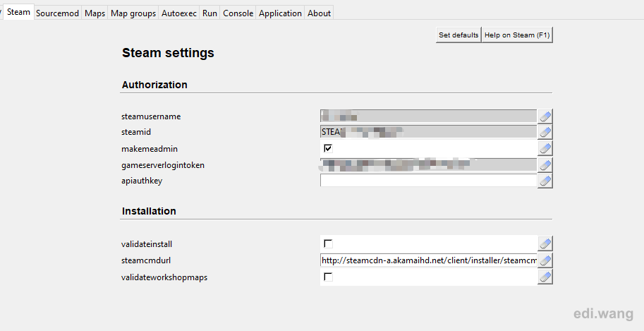644x331 pixels.
Task: Click the 'Authorization' section heading
Action: [x=154, y=85]
